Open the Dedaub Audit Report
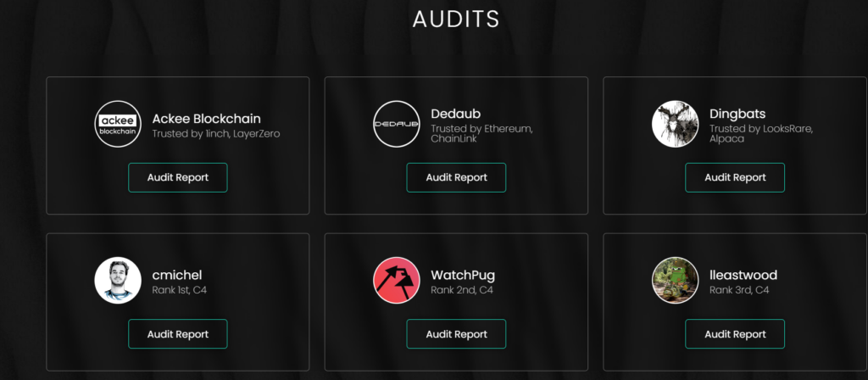Viewport: 868px width, 380px height. coord(456,177)
